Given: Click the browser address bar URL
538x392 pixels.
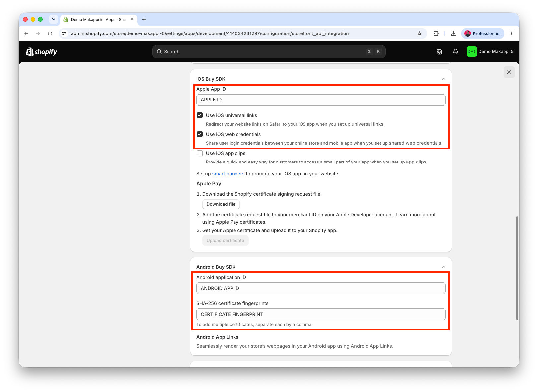Looking at the screenshot, I should click(210, 33).
